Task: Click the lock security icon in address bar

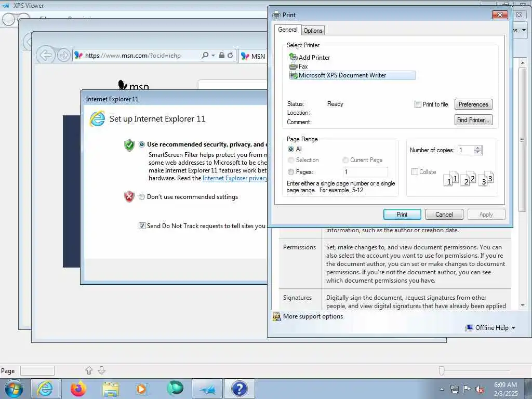Action: tap(221, 55)
